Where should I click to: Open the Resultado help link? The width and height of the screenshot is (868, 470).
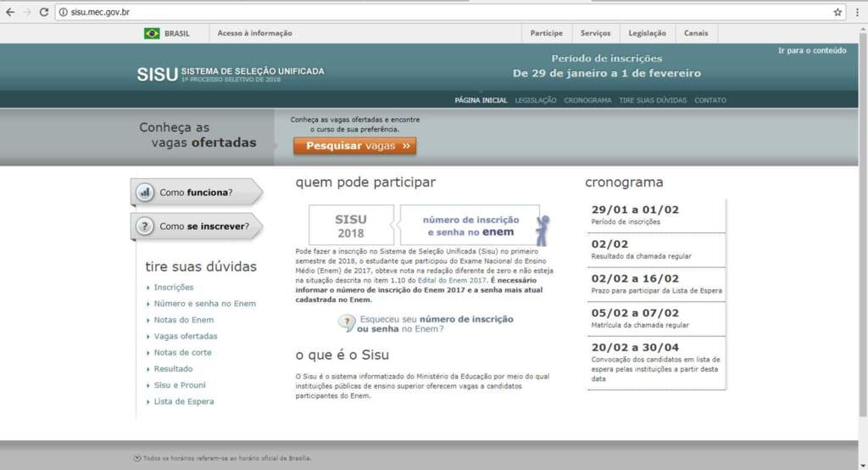pyautogui.click(x=173, y=368)
